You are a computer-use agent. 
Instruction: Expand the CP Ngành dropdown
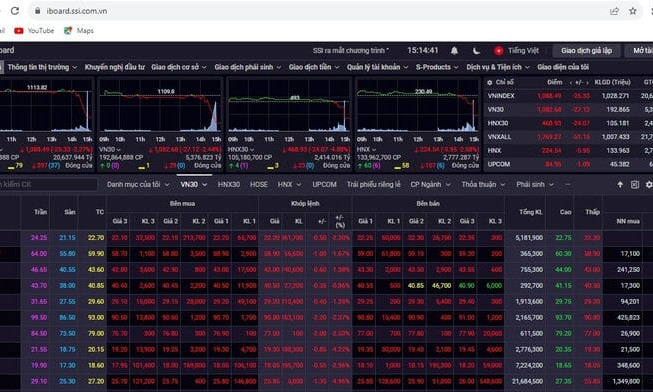coord(430,184)
